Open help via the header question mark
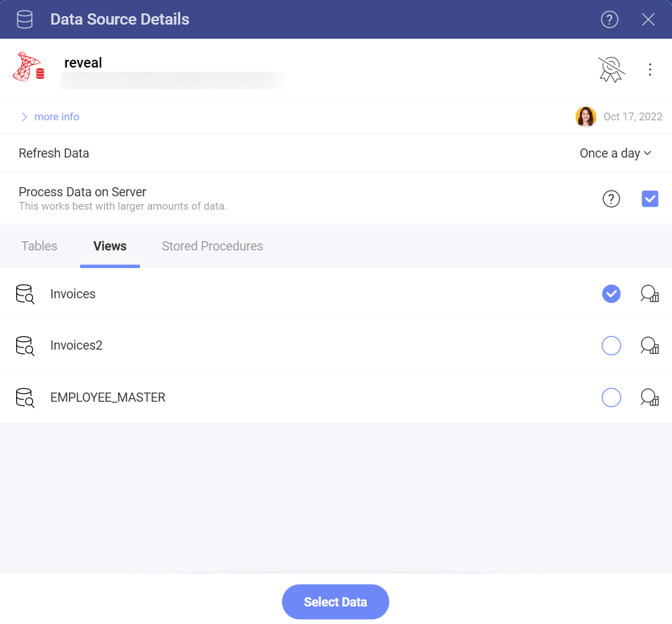This screenshot has height=624, width=672. point(609,20)
